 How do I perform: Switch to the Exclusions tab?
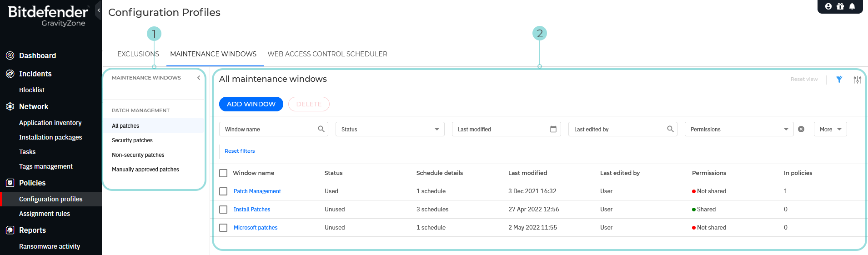[138, 54]
